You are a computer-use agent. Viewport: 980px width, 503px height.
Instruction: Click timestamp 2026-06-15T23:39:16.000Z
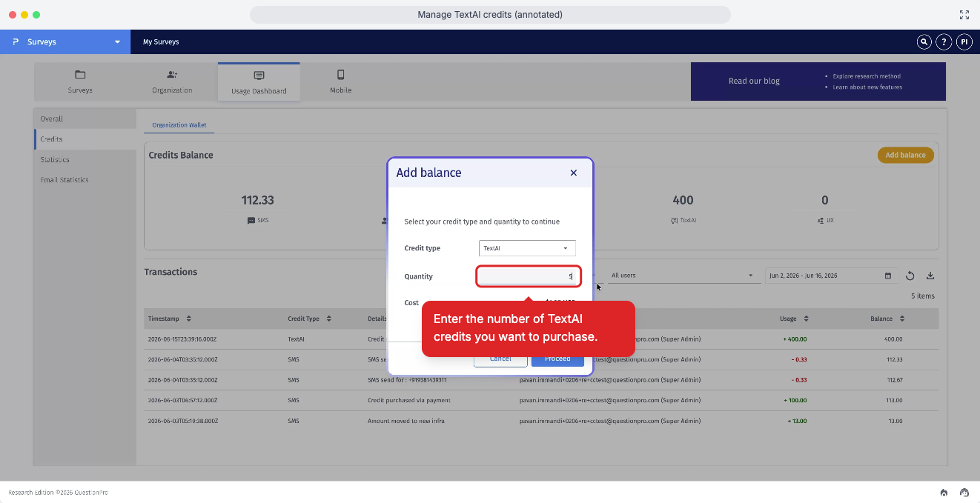point(182,339)
